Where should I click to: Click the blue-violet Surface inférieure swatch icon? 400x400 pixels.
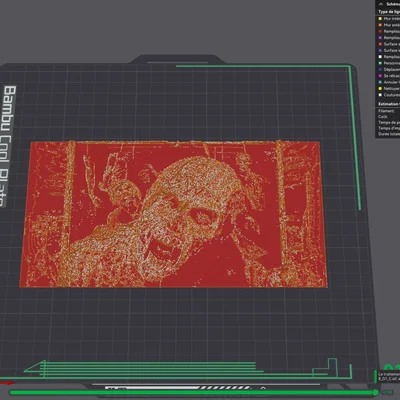pyautogui.click(x=380, y=50)
